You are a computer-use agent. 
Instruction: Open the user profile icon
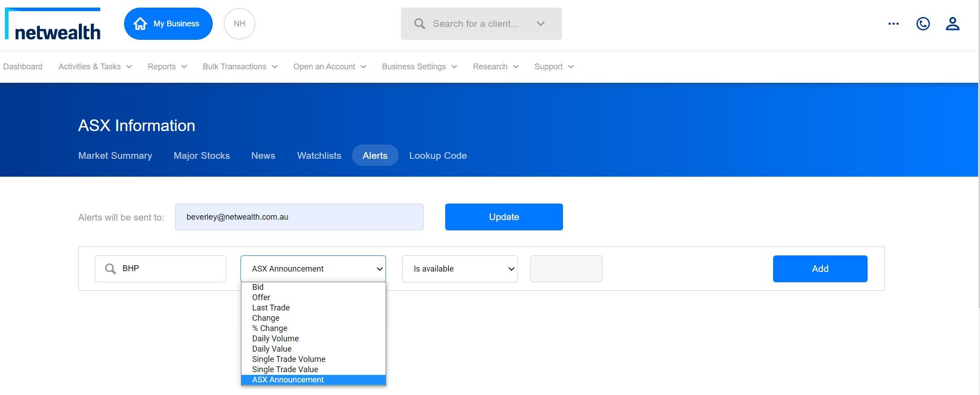[x=953, y=24]
